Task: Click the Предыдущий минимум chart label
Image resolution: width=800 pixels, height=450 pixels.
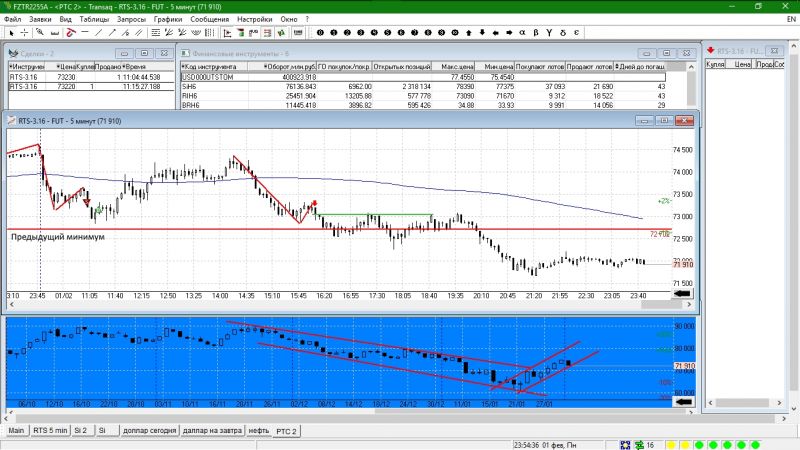Action: pos(58,237)
